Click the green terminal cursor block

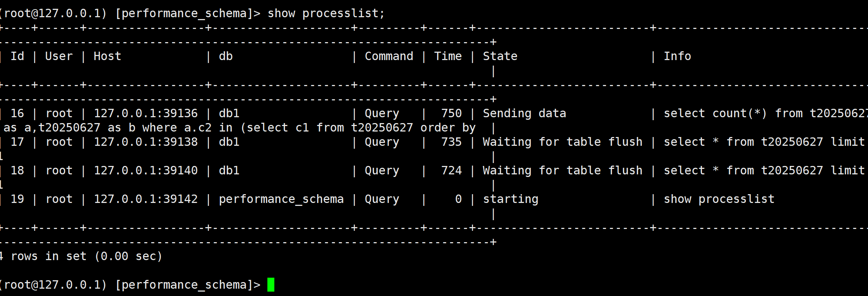(271, 285)
